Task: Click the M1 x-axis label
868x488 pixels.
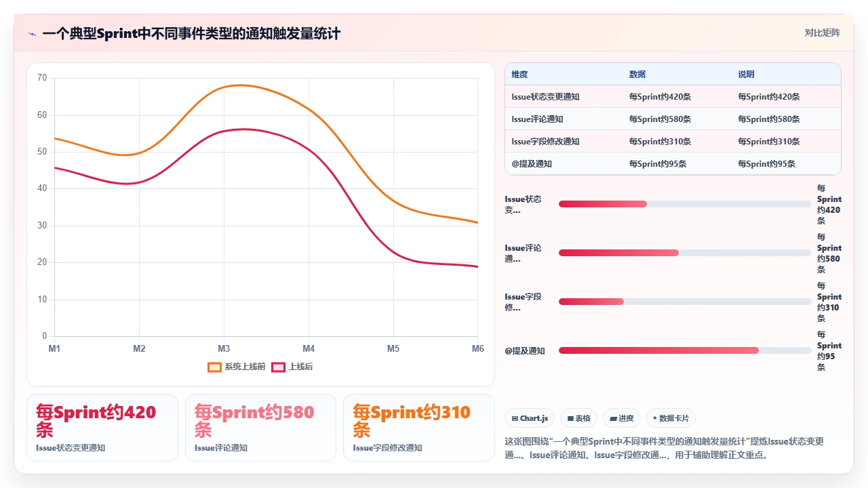Action: 54,348
